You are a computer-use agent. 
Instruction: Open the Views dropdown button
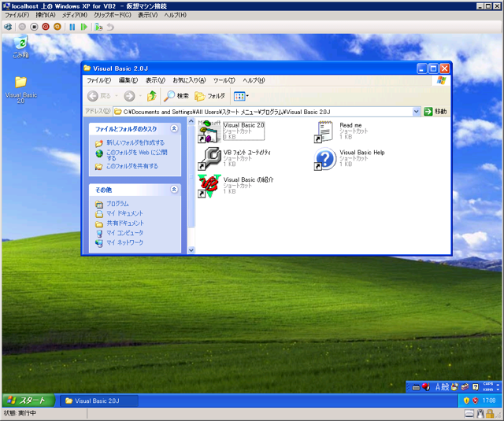241,96
